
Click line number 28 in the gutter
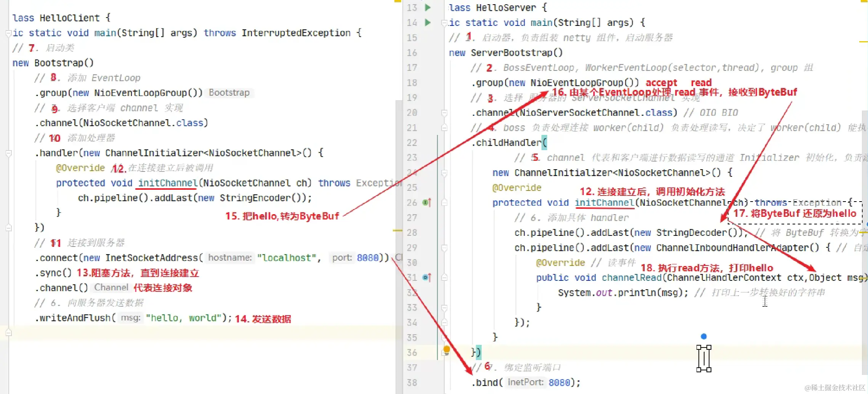[412, 233]
